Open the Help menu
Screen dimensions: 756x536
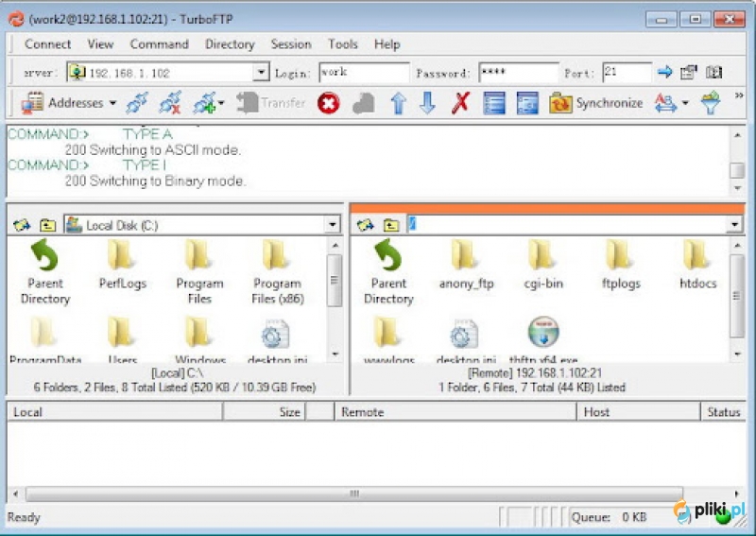387,44
